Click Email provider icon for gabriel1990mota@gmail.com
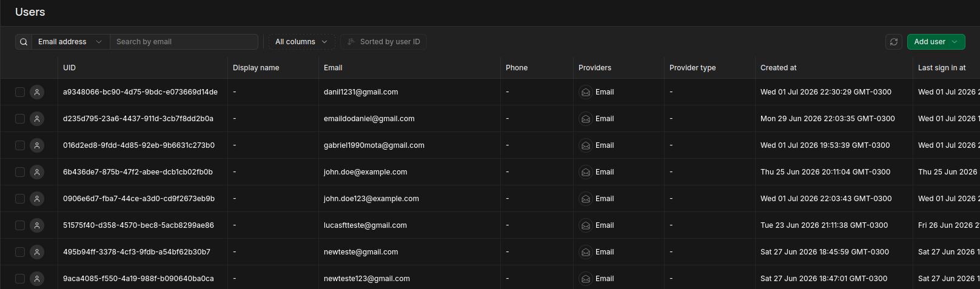980x289 pixels. [586, 145]
